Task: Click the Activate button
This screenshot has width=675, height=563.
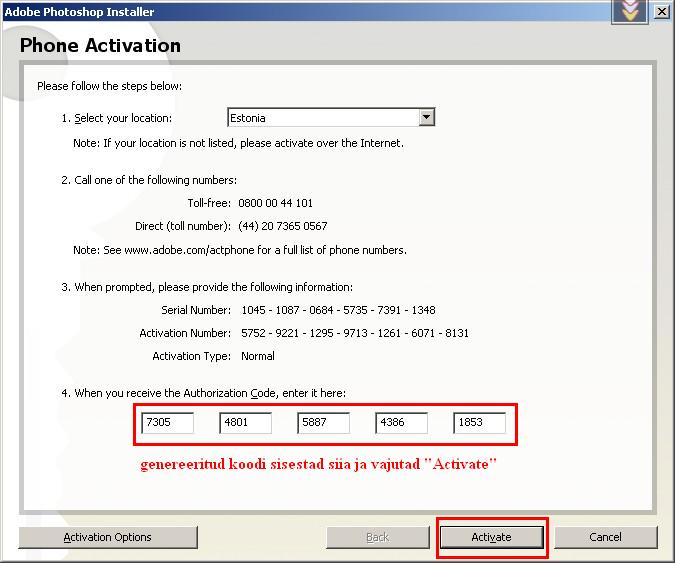Action: [492, 537]
